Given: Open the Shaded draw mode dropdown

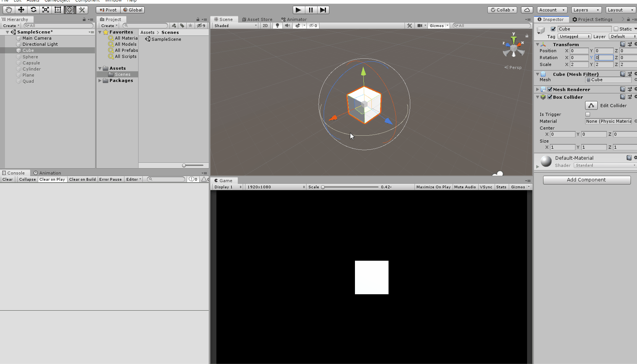Looking at the screenshot, I should pyautogui.click(x=235, y=26).
